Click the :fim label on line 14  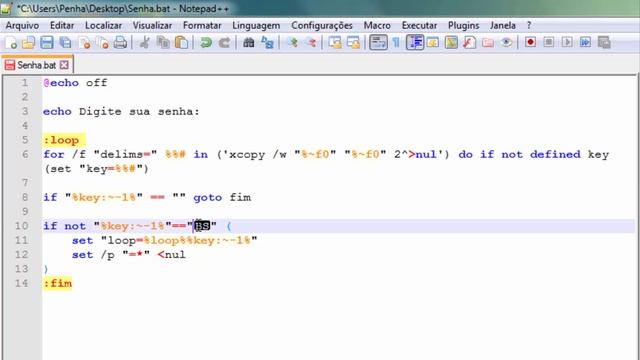[58, 283]
